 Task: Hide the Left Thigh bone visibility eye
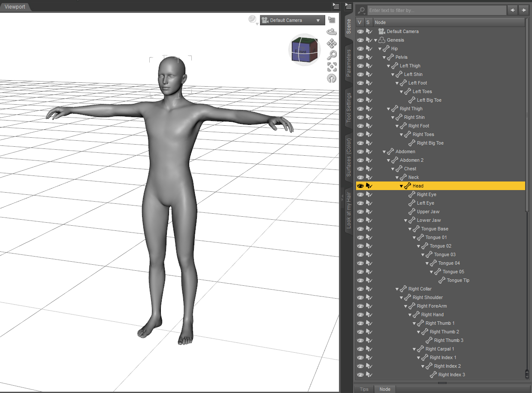(360, 66)
